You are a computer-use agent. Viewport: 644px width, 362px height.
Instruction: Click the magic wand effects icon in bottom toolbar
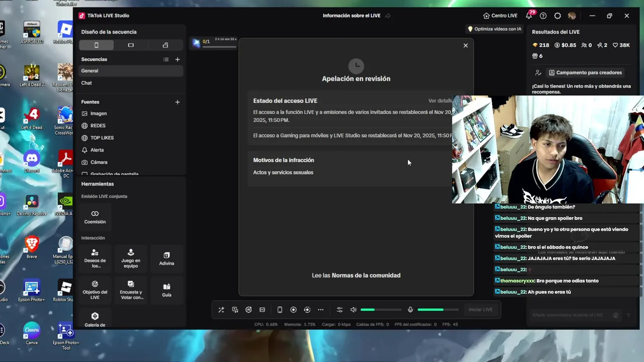click(x=221, y=310)
